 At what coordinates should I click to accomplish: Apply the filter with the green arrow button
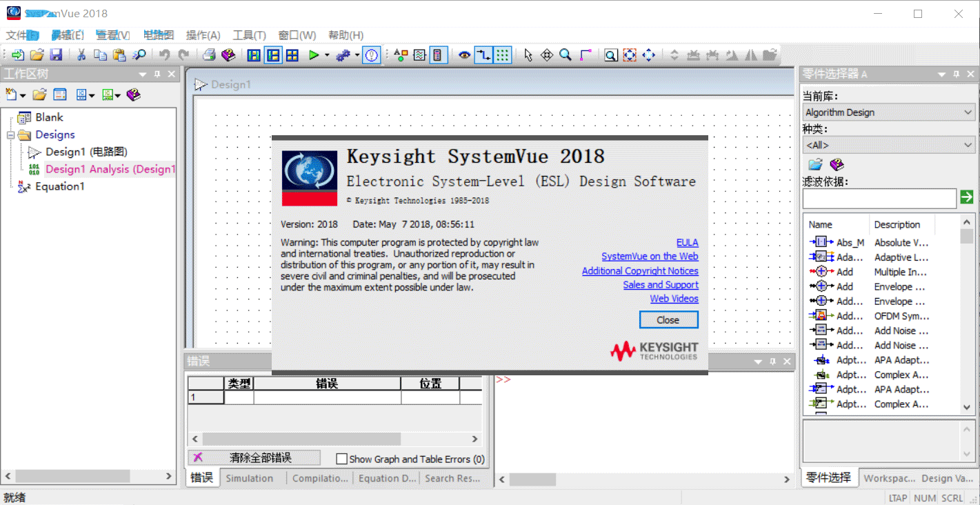click(967, 198)
